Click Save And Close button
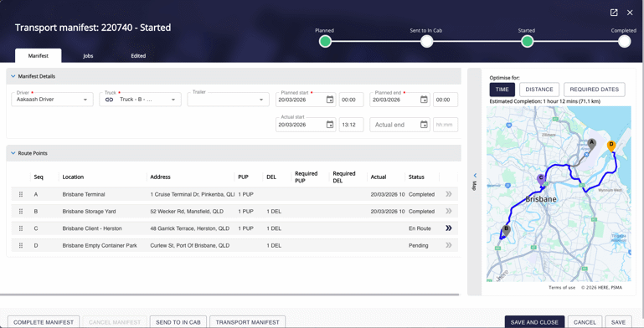 point(534,322)
